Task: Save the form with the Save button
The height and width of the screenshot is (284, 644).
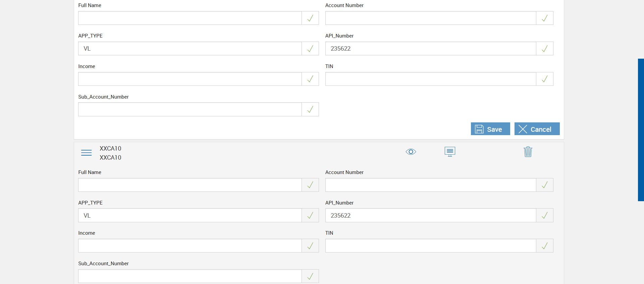Action: click(490, 129)
